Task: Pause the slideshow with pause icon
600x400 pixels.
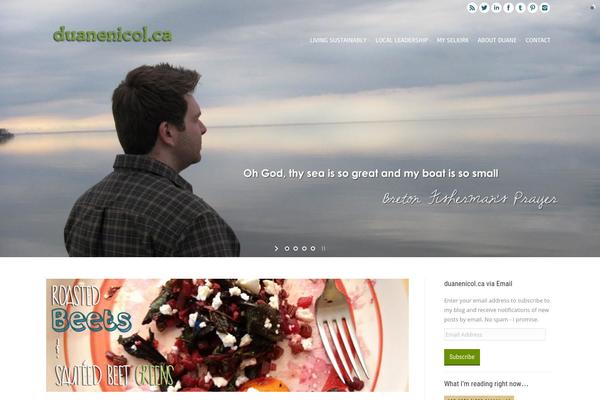Action: [x=323, y=248]
